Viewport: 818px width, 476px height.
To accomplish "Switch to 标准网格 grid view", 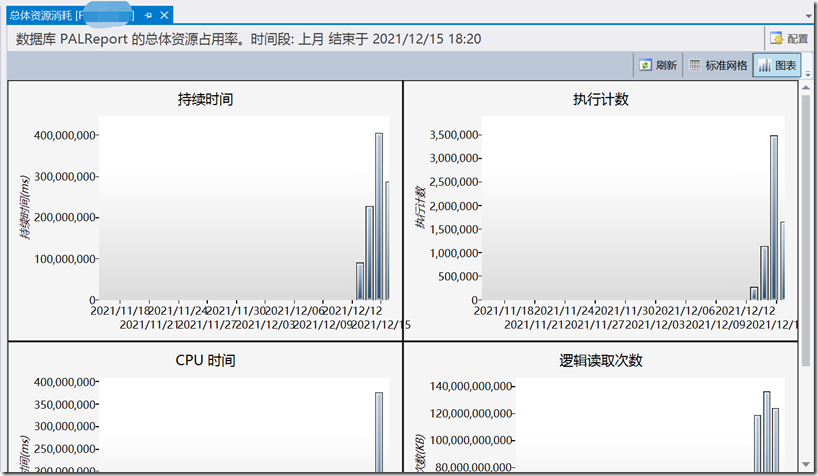I will click(x=718, y=65).
